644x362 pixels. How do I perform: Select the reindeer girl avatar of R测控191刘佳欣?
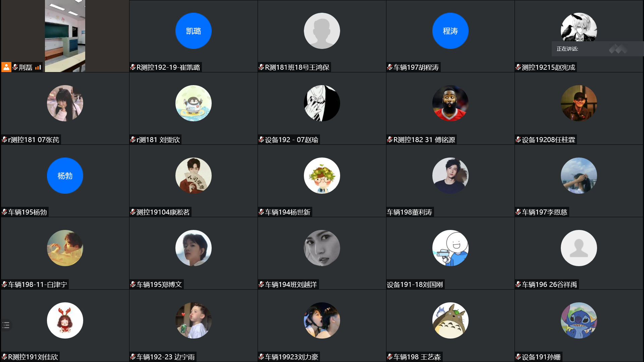click(x=65, y=320)
